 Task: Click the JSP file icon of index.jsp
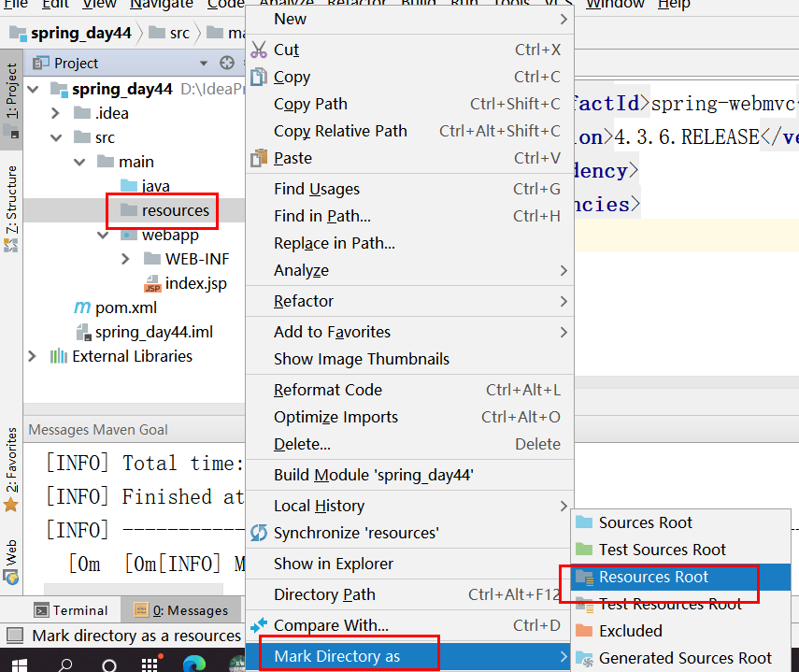(152, 283)
